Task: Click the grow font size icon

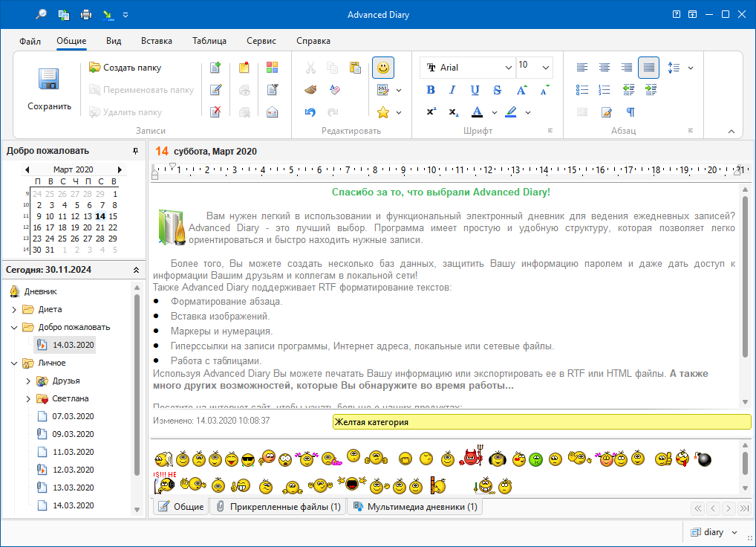Action: [521, 90]
